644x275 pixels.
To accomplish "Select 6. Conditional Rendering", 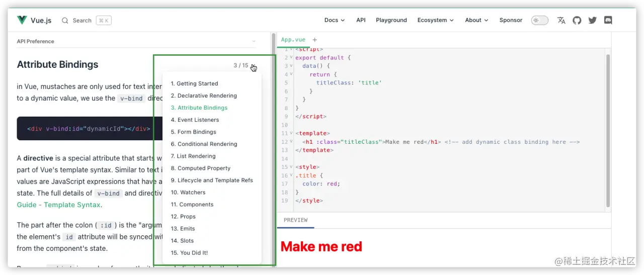I will 204,144.
